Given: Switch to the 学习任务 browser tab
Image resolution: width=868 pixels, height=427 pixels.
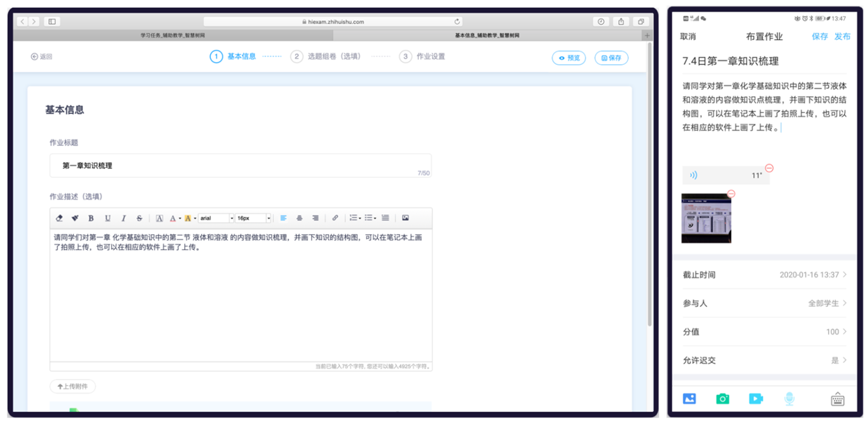Looking at the screenshot, I should click(x=172, y=35).
